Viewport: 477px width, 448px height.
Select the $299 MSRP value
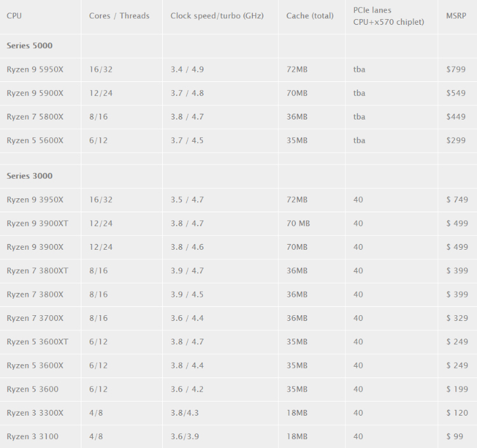pos(456,140)
